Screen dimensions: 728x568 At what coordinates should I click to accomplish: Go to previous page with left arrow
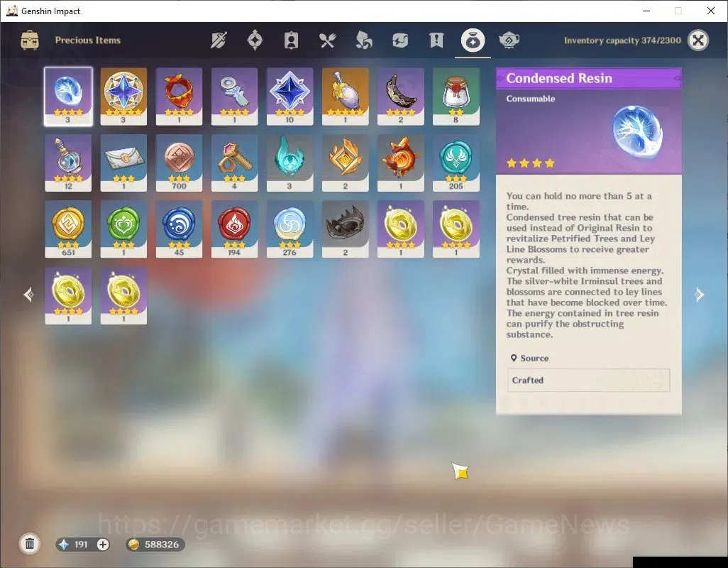pos(29,295)
